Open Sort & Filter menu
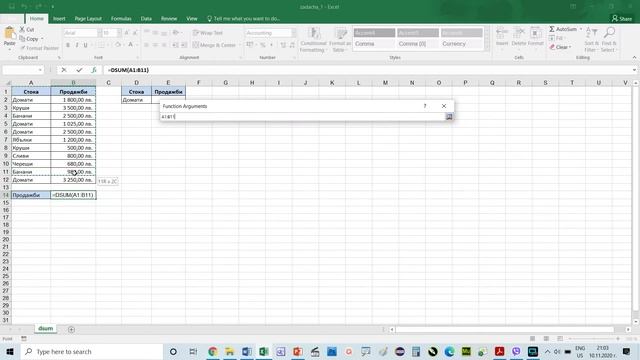The width and height of the screenshot is (640, 360). pyautogui.click(x=591, y=40)
